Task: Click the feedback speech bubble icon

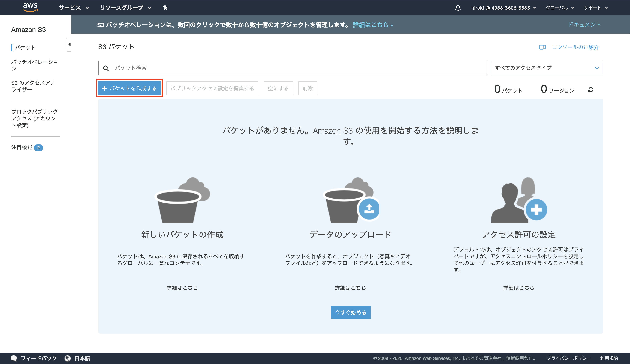Action: tap(14, 358)
